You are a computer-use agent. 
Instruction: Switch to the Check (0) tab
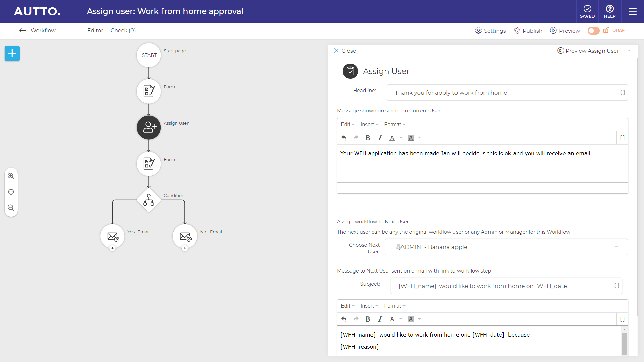[123, 31]
